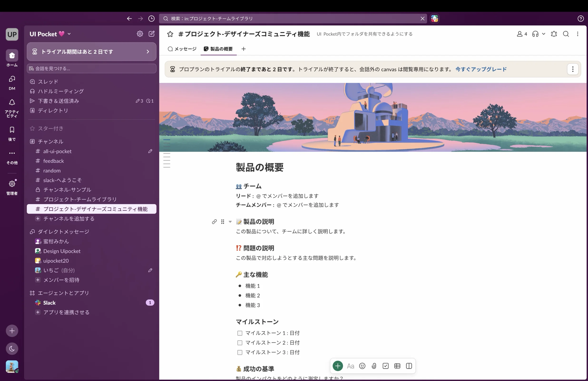The height and width of the screenshot is (381, 588).
Task: Open DM with Design Uipocket
Action: click(x=91, y=251)
